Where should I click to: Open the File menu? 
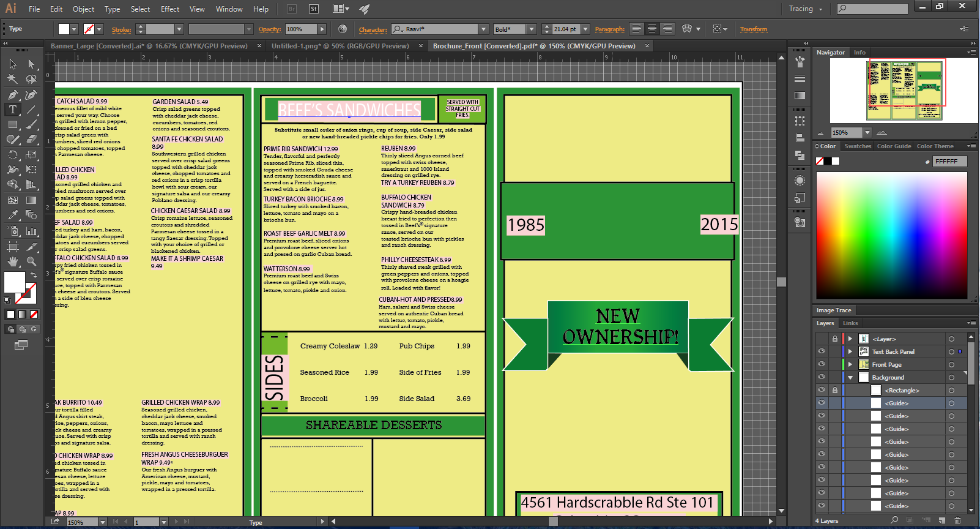click(34, 9)
